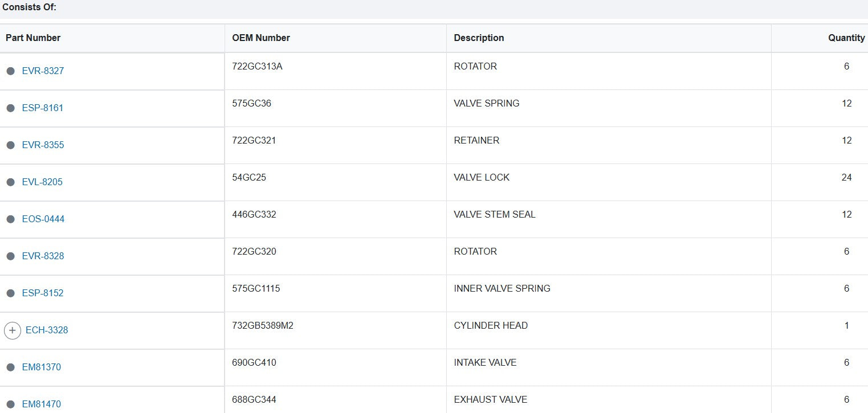Open part link EVR-8355

[x=43, y=145]
